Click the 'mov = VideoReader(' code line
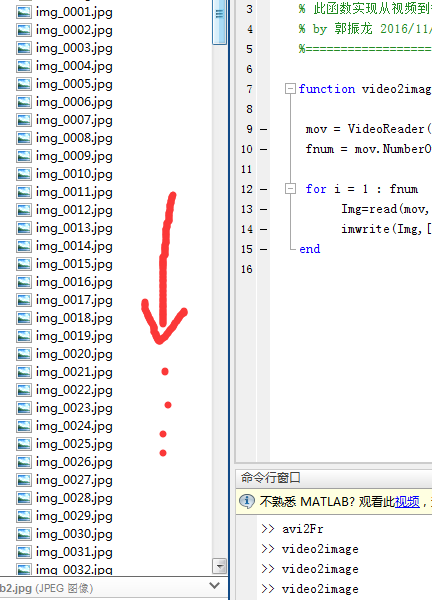The width and height of the screenshot is (432, 600). (368, 129)
